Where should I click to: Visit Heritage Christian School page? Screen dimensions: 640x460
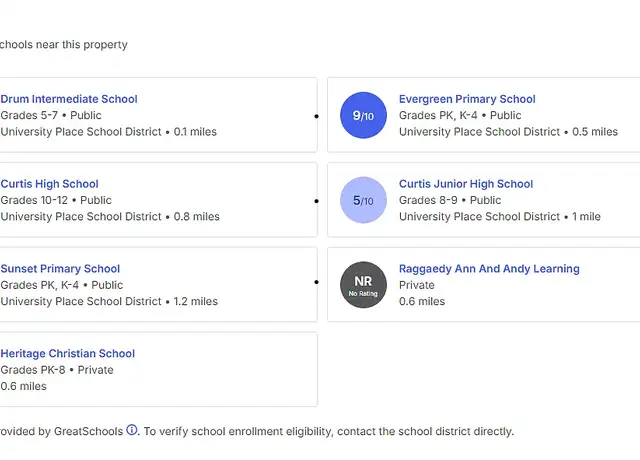(x=67, y=353)
